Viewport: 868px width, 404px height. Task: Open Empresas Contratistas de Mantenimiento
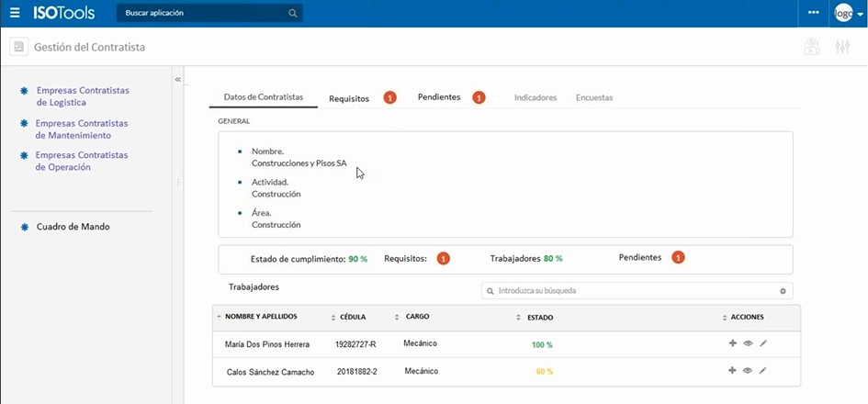[x=81, y=129]
